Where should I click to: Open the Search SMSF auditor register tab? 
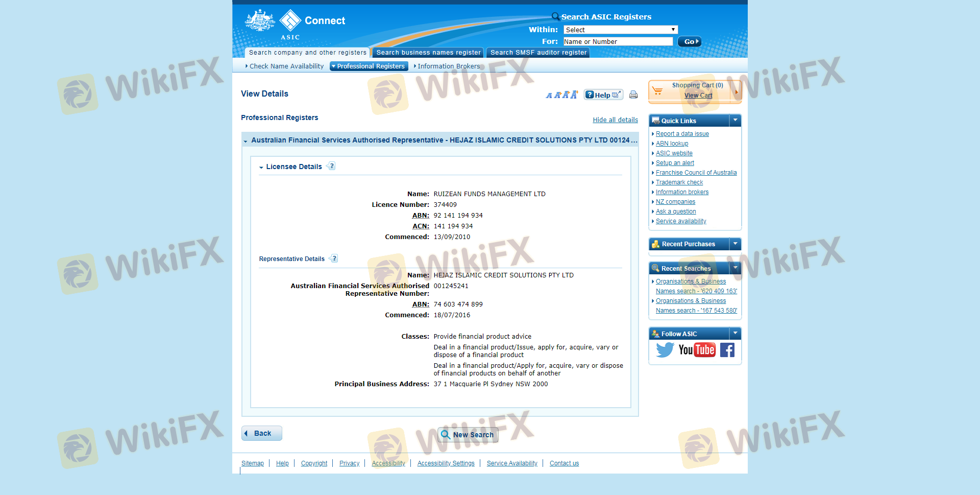538,53
